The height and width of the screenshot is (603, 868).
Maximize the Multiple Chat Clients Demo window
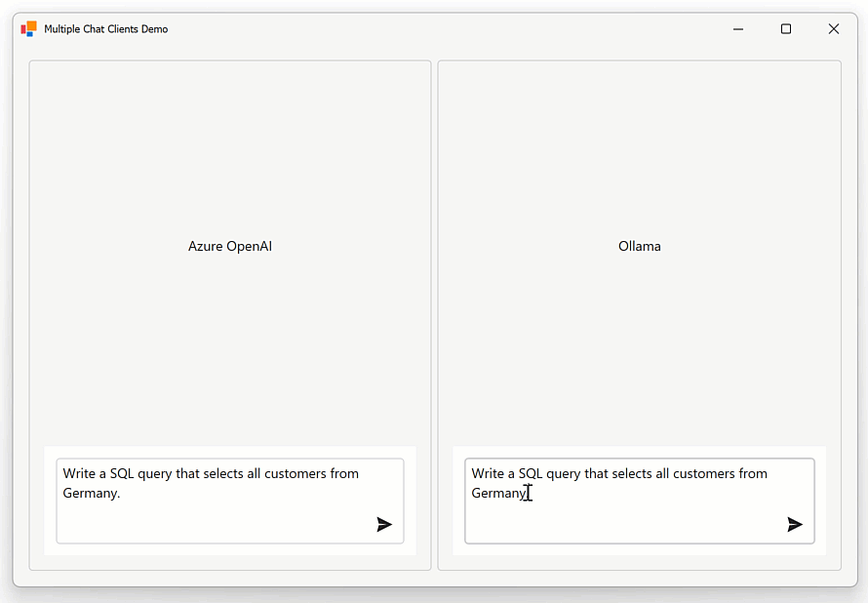[786, 28]
